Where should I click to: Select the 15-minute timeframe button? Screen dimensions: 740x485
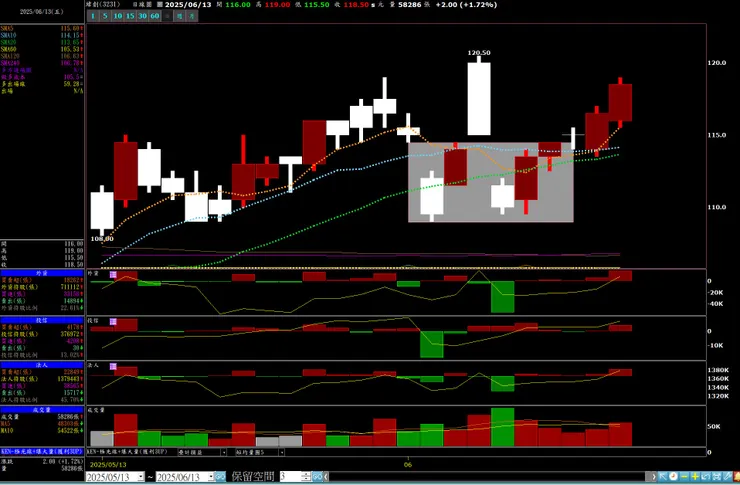point(130,16)
